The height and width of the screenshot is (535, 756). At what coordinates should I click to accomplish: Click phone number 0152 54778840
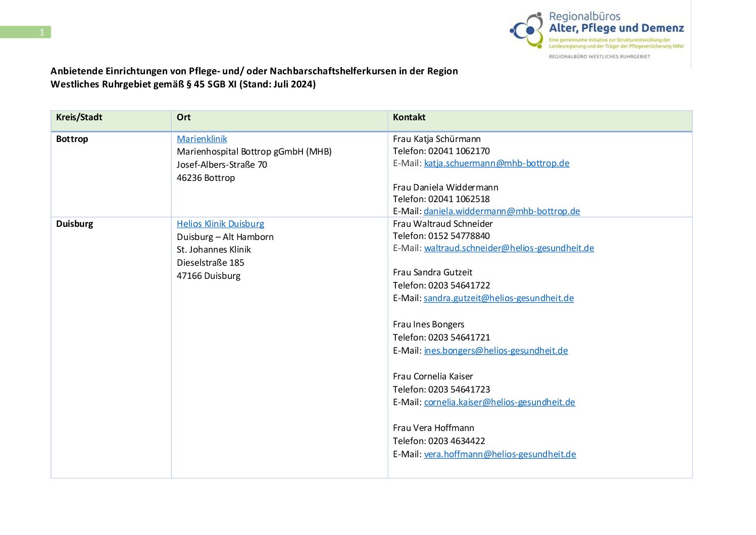tap(459, 236)
